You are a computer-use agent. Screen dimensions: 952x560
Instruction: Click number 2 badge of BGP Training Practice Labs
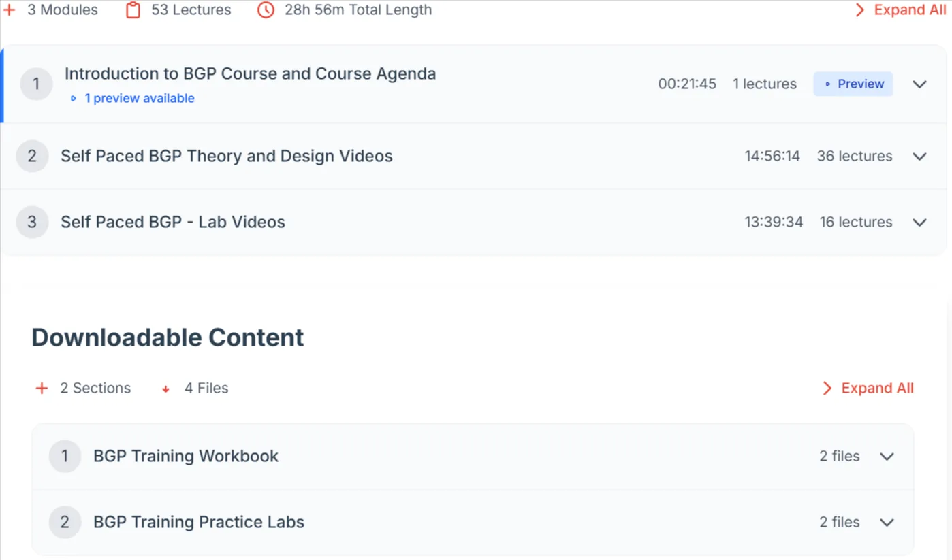coord(65,523)
